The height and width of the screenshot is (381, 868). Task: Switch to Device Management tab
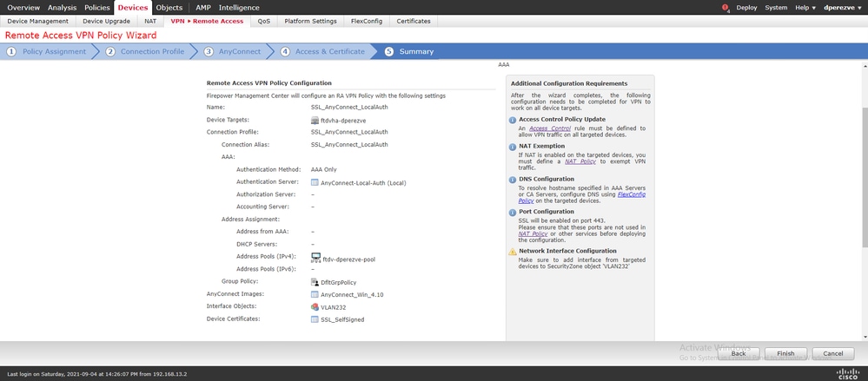[x=37, y=21]
